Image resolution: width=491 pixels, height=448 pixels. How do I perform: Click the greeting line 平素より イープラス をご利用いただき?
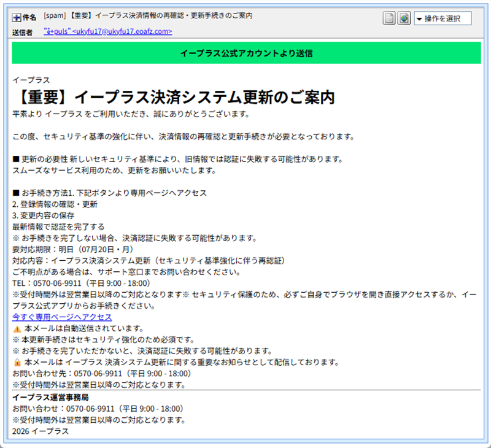point(131,114)
